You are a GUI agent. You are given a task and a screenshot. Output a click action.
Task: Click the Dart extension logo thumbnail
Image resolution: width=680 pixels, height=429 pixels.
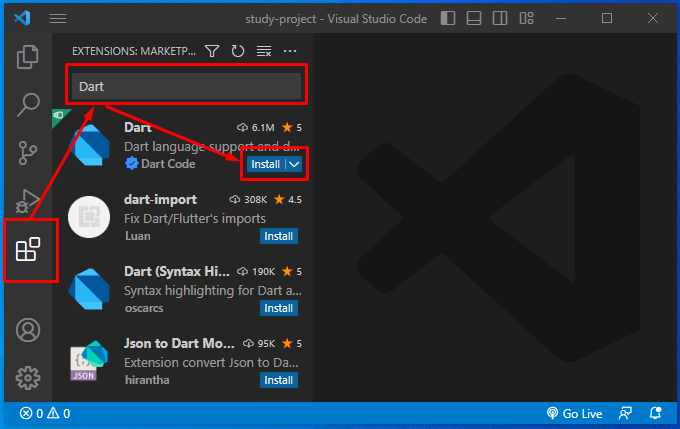click(x=90, y=145)
